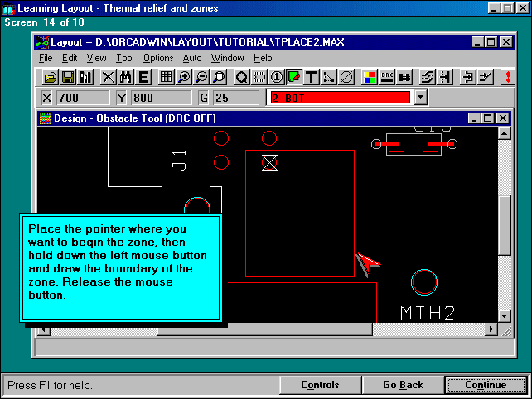Open the layer selection dropdown arrow
Image resolution: width=532 pixels, height=399 pixels.
pos(420,98)
